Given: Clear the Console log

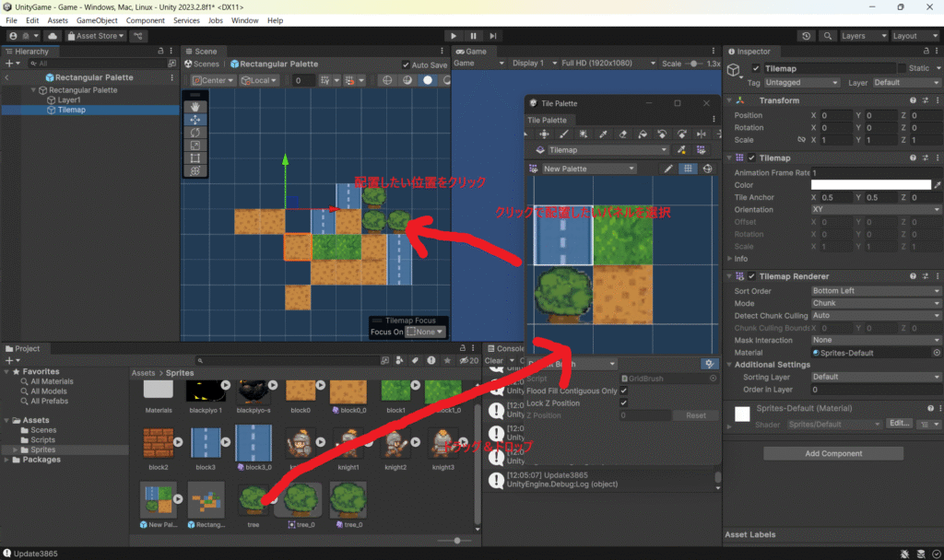Looking at the screenshot, I should 494,361.
